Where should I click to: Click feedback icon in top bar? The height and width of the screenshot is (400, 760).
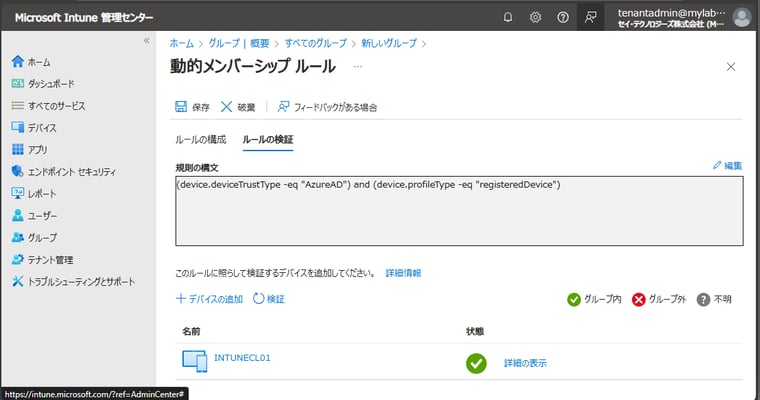click(590, 17)
